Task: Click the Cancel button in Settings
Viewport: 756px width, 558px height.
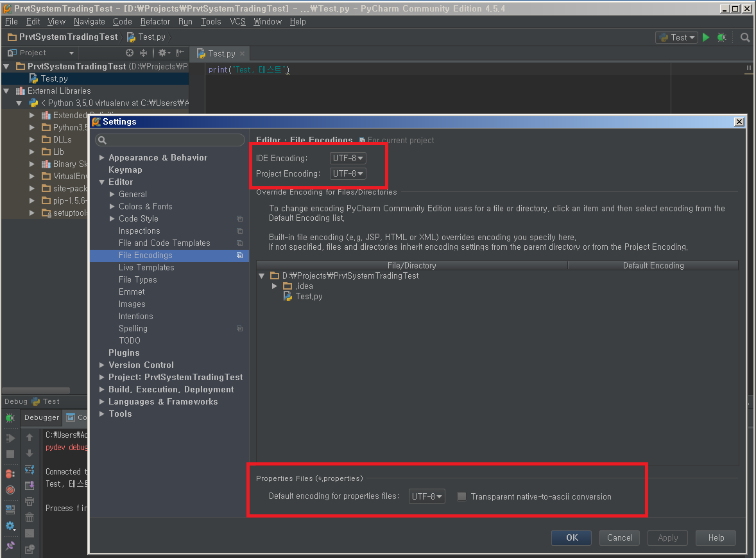Action: click(x=619, y=537)
